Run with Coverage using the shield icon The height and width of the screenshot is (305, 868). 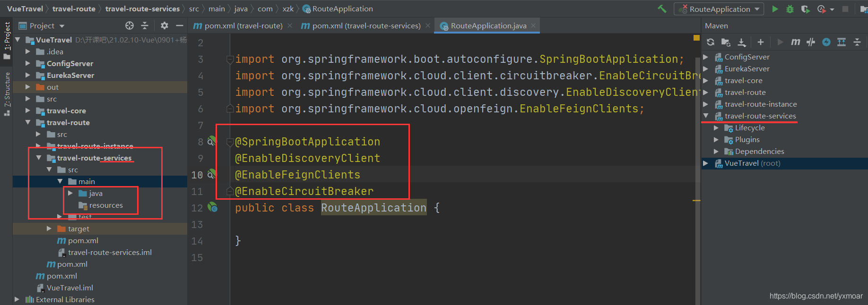[x=805, y=9]
